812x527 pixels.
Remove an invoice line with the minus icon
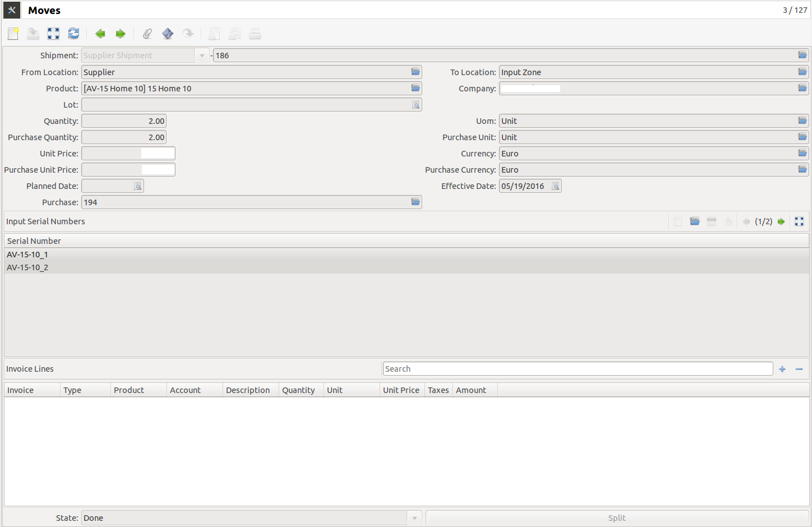point(799,368)
